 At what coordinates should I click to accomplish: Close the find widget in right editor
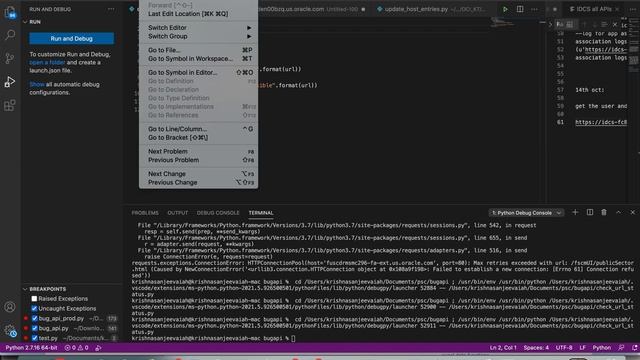pos(615,25)
